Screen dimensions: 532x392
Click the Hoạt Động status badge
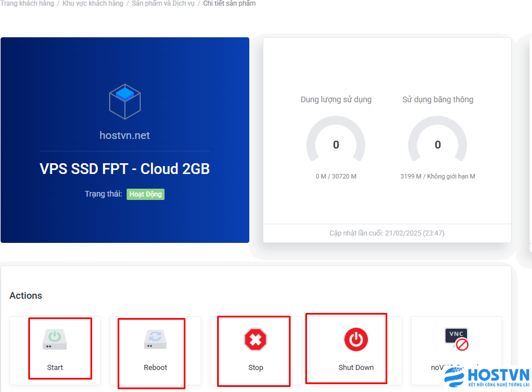point(145,194)
